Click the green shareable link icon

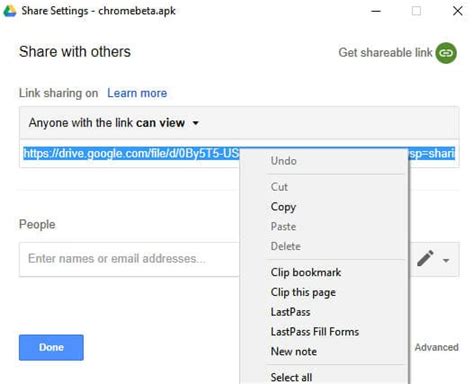pos(446,53)
